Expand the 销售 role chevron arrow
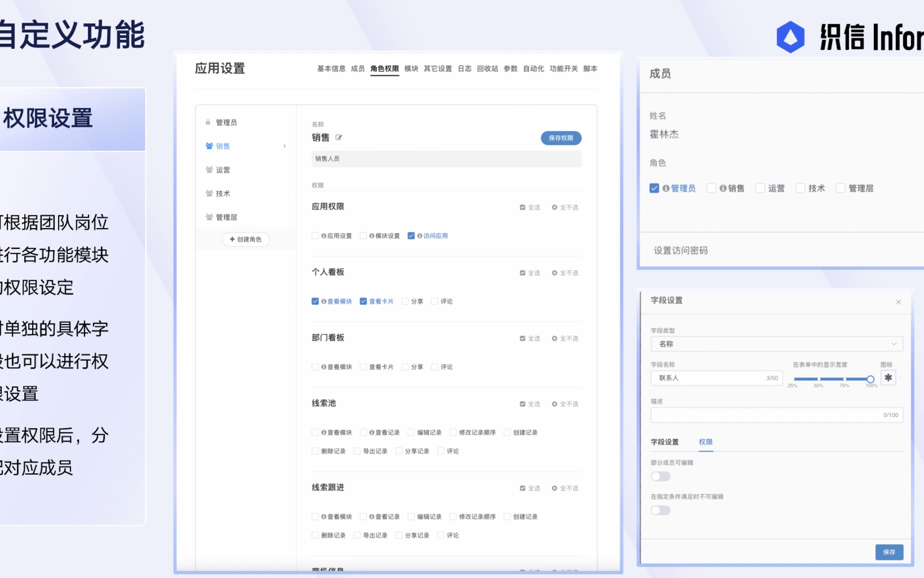Image resolution: width=924 pixels, height=578 pixels. [x=285, y=146]
